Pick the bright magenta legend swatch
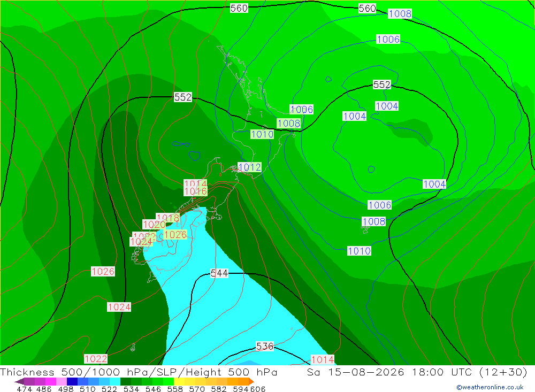The width and height of the screenshot is (535, 392). [x=50, y=381]
